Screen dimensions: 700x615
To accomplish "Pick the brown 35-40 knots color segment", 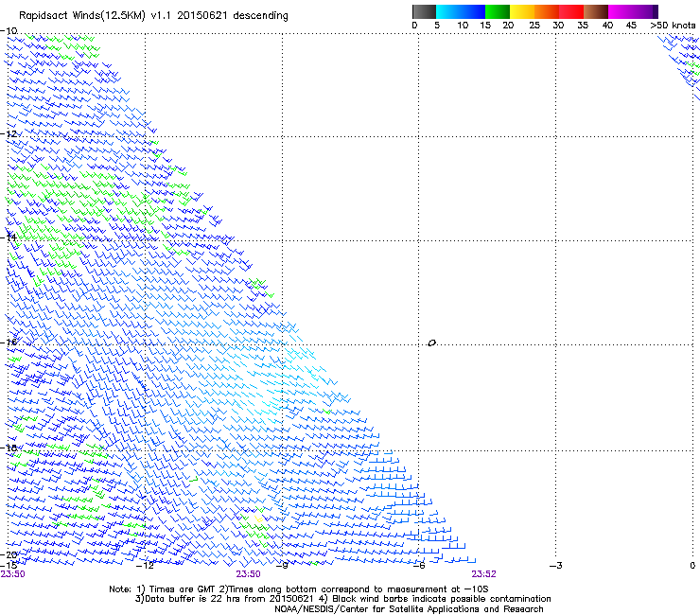I will tap(596, 11).
